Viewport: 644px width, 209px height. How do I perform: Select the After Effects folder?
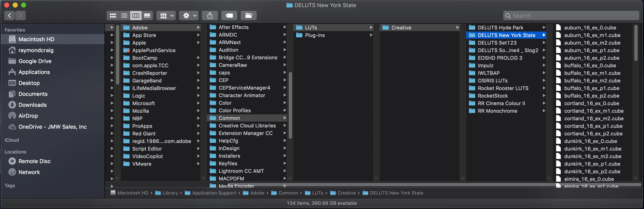(x=247, y=27)
